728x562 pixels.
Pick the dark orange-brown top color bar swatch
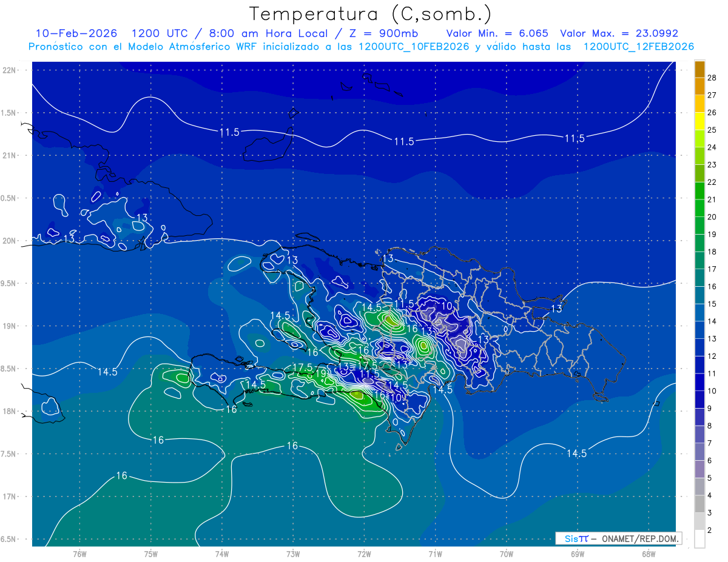pos(699,69)
